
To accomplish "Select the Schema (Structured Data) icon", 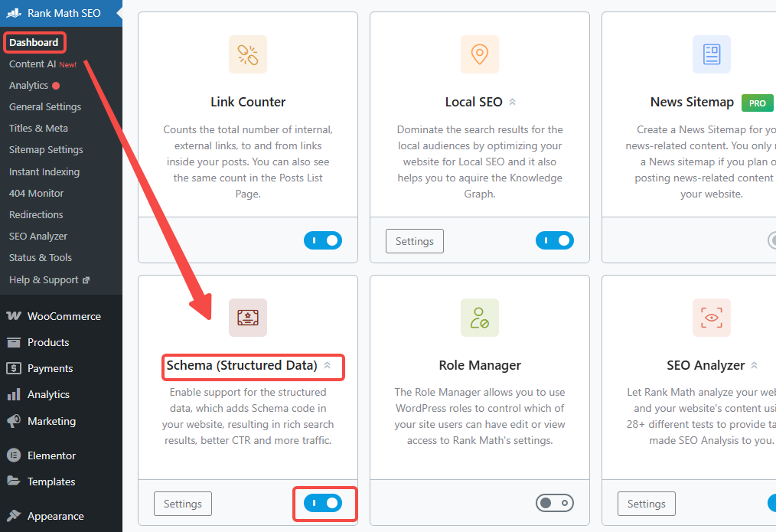I will [247, 318].
